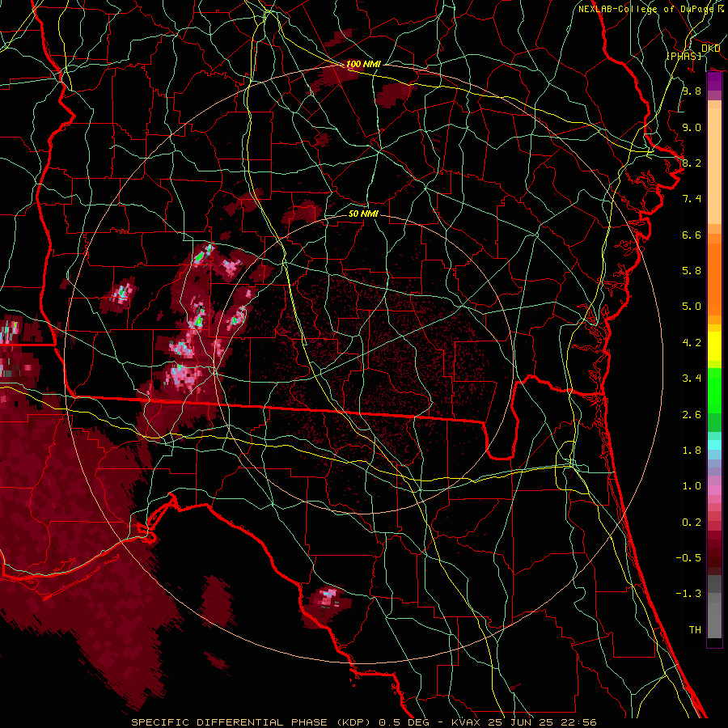728x728 pixels.
Task: Click the 1.8 scale value
Action: (x=692, y=451)
